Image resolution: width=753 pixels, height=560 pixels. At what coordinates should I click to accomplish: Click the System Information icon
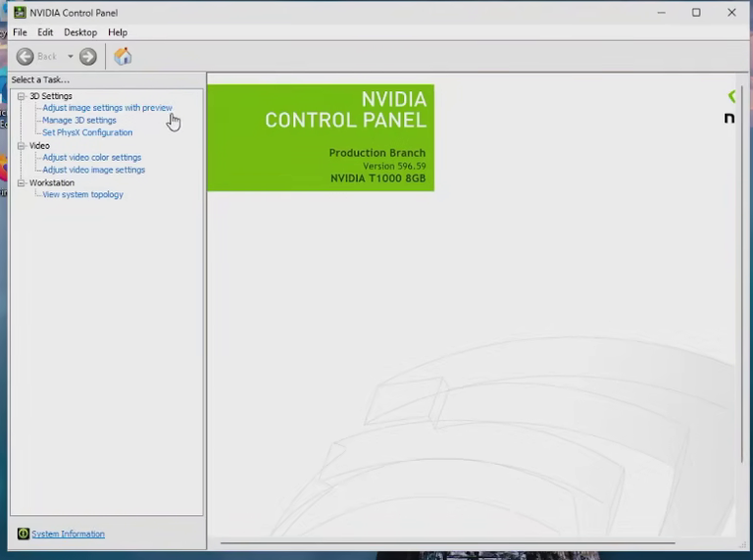[24, 534]
